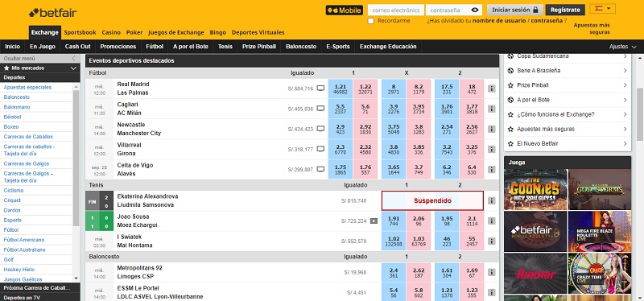Switch to the Poker tab
The width and height of the screenshot is (644, 301).
134,32
